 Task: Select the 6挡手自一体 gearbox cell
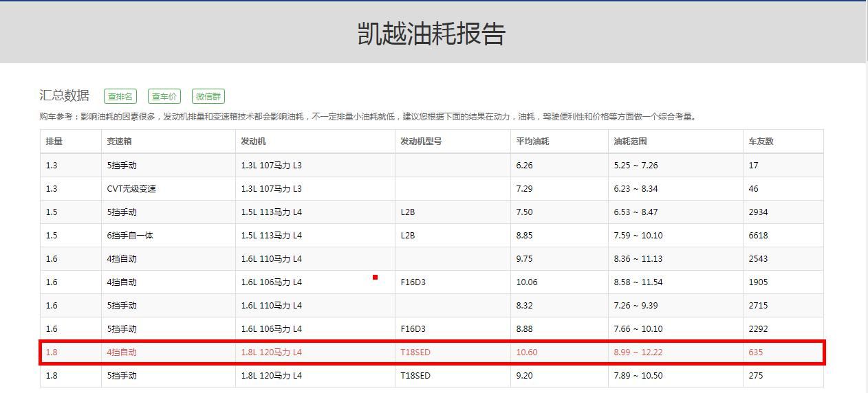(x=130, y=235)
